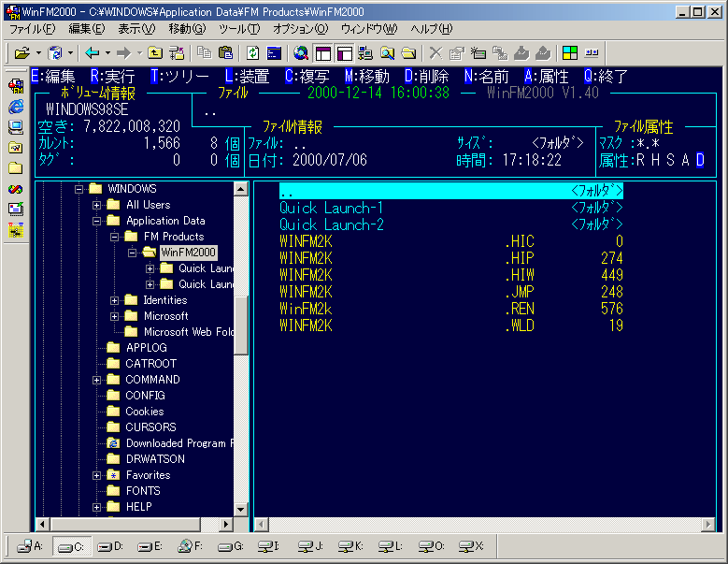728x564 pixels.
Task: Open the dropdown arrow beside recycle icon
Action: point(70,53)
